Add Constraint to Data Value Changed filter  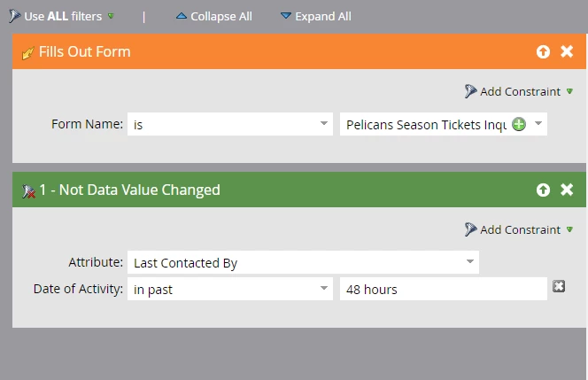pos(520,229)
